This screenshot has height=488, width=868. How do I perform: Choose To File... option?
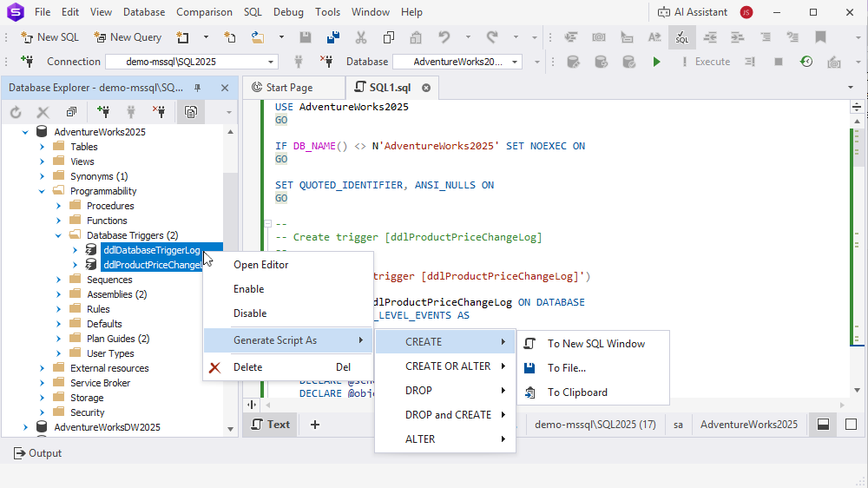[x=593, y=368]
